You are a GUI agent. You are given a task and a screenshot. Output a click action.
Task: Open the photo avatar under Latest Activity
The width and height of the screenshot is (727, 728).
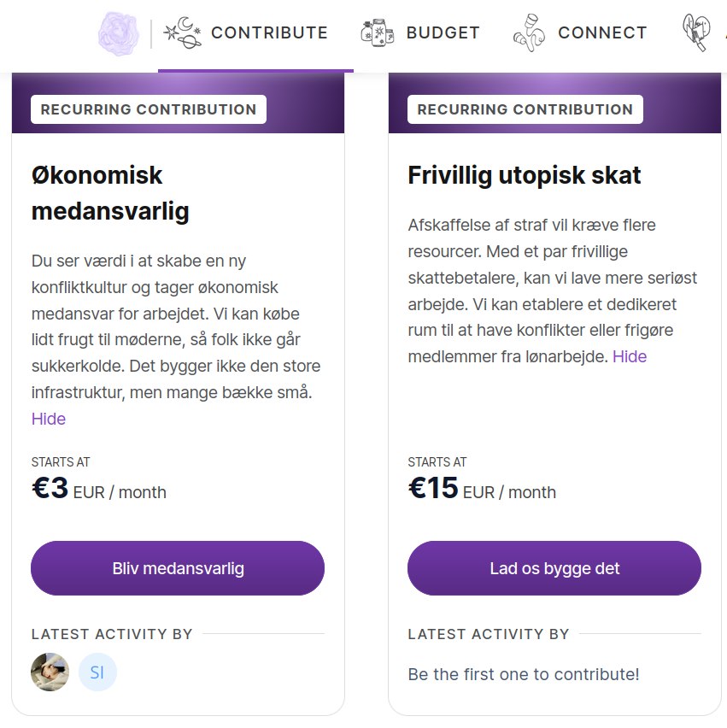click(x=50, y=672)
